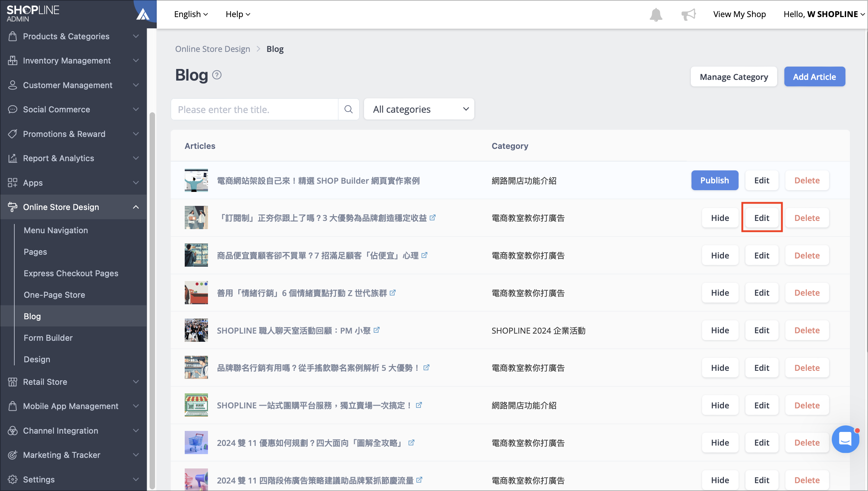Hide the 情緒行銷 article
The width and height of the screenshot is (868, 491).
tap(720, 293)
